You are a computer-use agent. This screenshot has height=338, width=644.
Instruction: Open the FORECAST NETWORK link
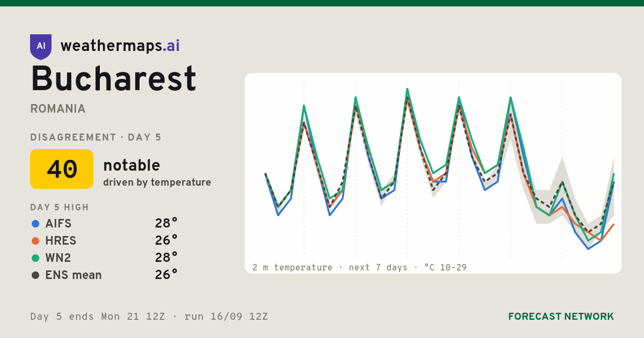(561, 317)
